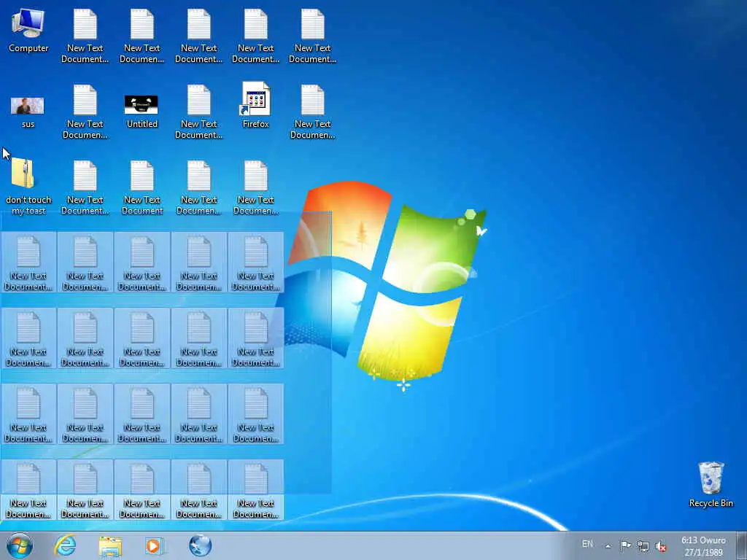
Task: Click the muted volume speaker tray icon
Action: [661, 546]
